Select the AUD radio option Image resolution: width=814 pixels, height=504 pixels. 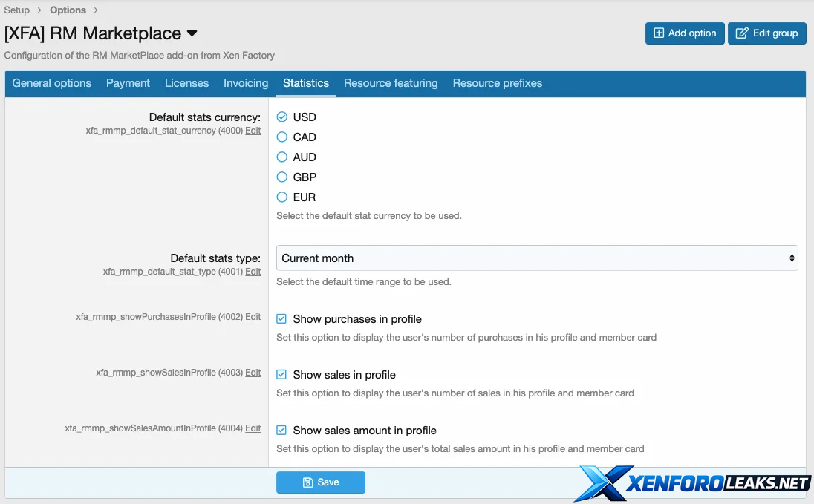coord(282,157)
